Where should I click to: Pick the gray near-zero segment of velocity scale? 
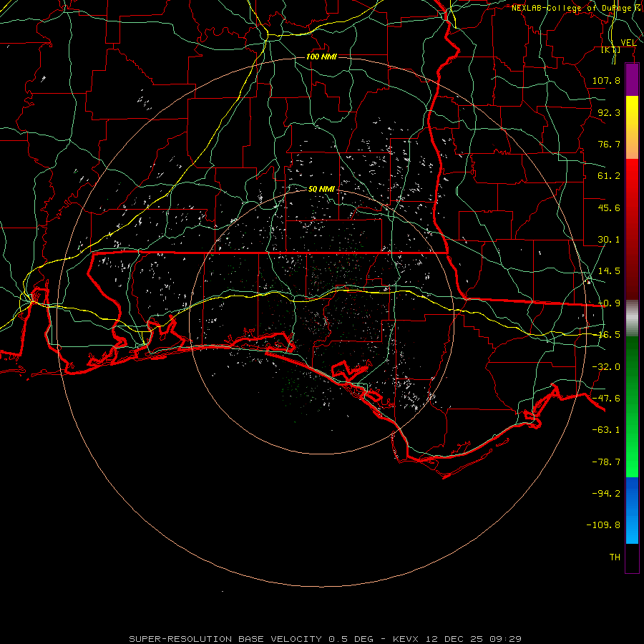click(632, 318)
